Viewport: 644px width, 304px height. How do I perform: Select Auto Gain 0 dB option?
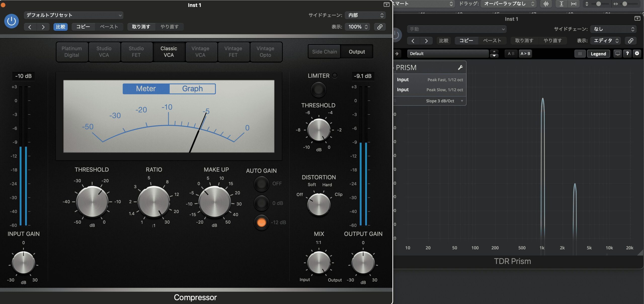click(261, 203)
